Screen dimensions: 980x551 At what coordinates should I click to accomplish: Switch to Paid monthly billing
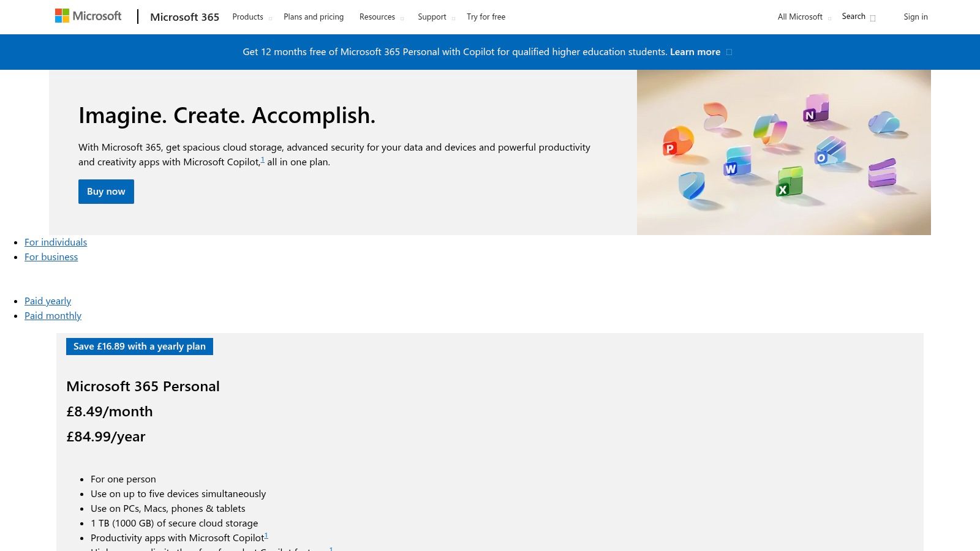pos(53,315)
